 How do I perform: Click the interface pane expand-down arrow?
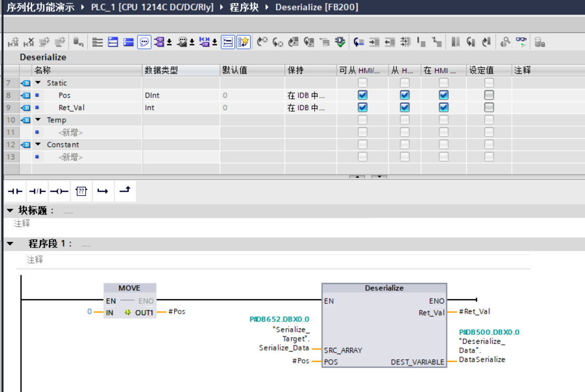click(x=379, y=177)
